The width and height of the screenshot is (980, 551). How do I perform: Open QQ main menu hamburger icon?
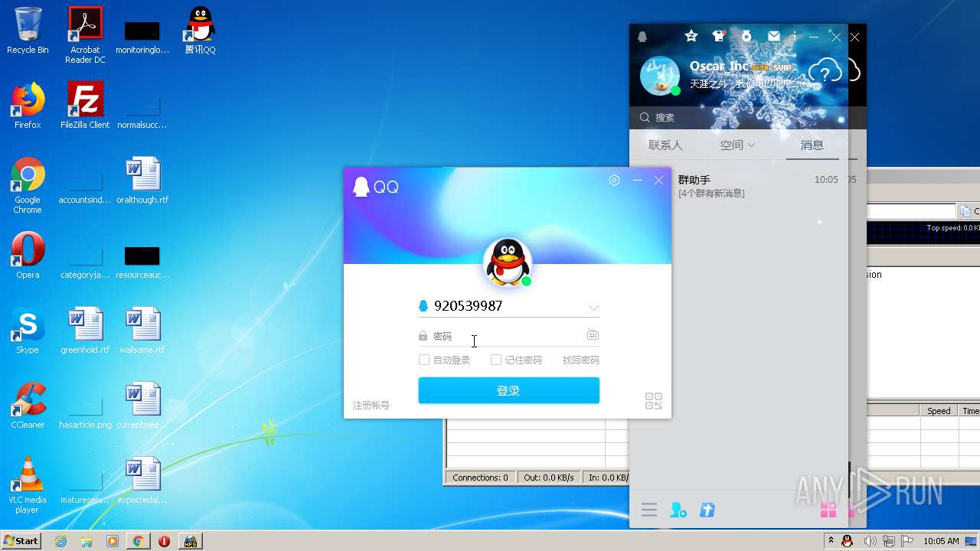(x=649, y=510)
